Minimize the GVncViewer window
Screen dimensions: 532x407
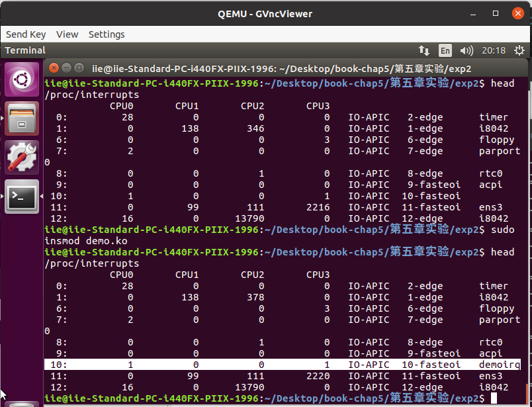point(473,14)
